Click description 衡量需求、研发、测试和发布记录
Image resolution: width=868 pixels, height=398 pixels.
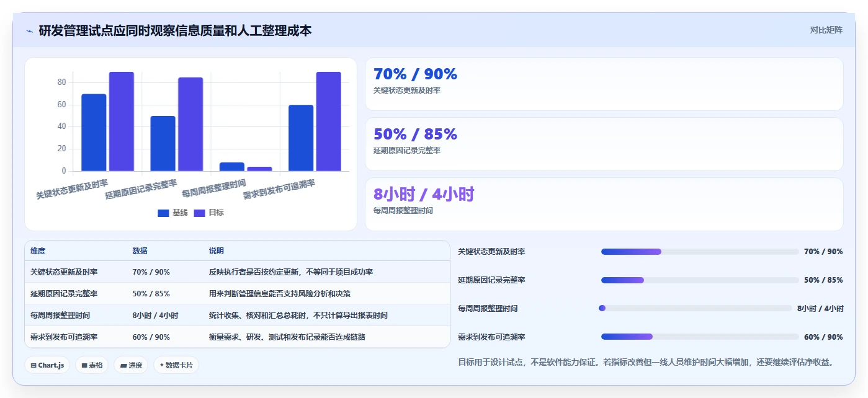tap(287, 337)
